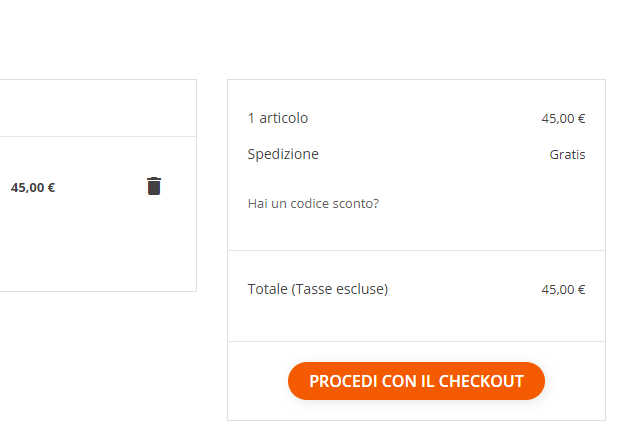Open the promo code prompt in summary

click(313, 204)
